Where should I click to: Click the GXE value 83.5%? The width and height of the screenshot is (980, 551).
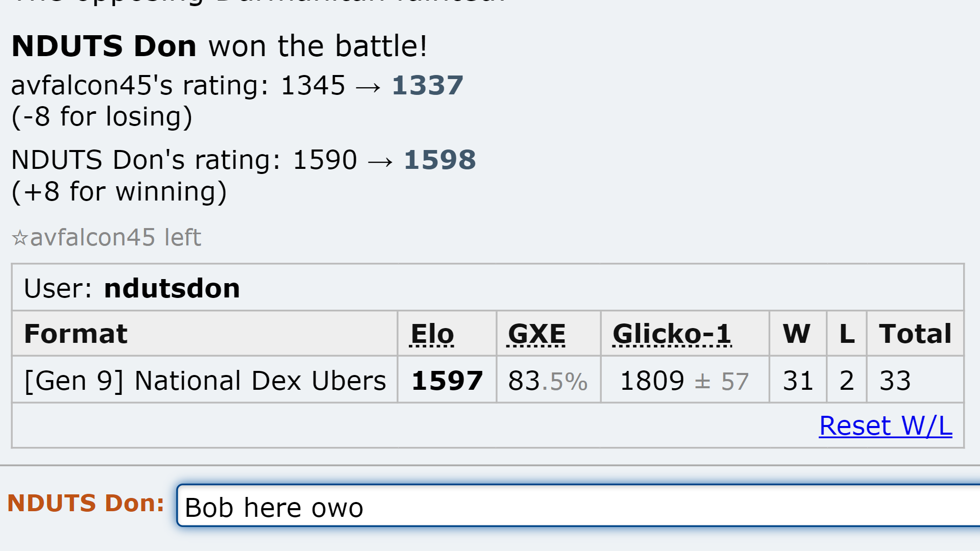click(548, 381)
